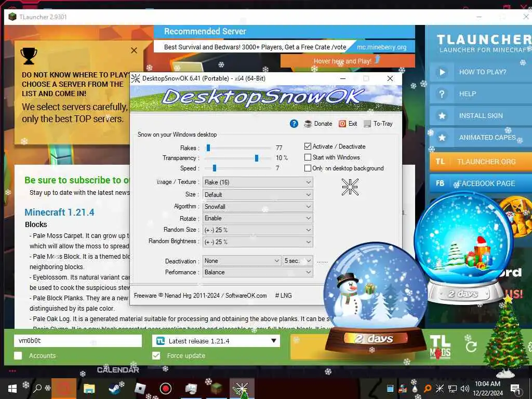This screenshot has width=532, height=399.
Task: Click the volume speaker icon in system tray
Action: pos(465,389)
